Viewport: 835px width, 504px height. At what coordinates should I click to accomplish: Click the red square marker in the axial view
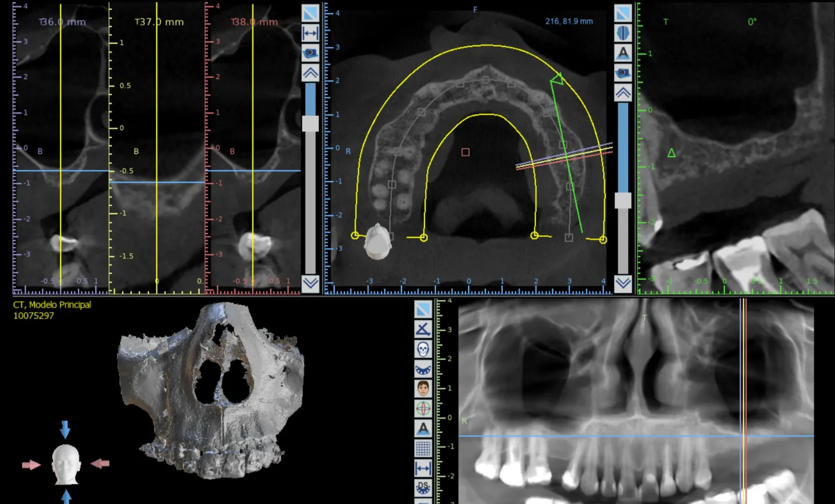coord(465,152)
